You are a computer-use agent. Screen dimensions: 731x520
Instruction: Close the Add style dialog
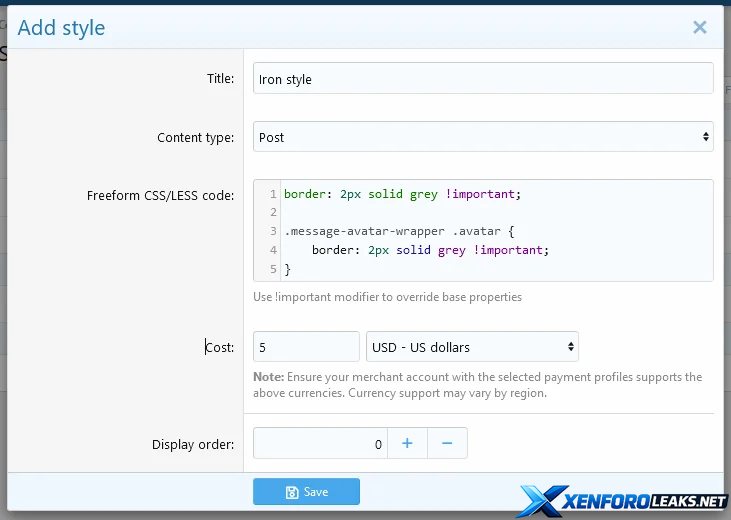click(700, 28)
